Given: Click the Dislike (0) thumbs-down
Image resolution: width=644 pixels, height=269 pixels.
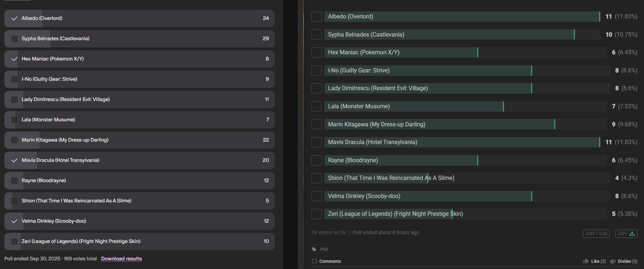Looking at the screenshot, I should (x=613, y=261).
